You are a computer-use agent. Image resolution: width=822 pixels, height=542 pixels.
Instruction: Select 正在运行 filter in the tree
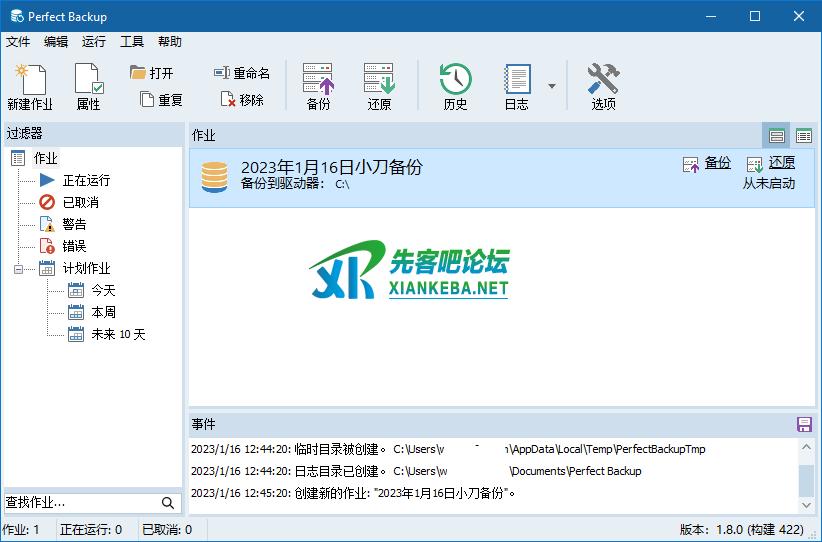point(85,180)
